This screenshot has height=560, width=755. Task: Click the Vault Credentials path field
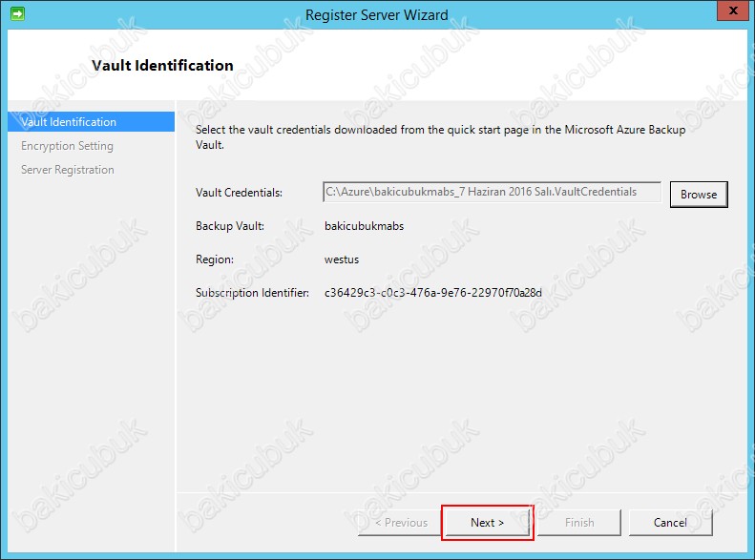493,192
